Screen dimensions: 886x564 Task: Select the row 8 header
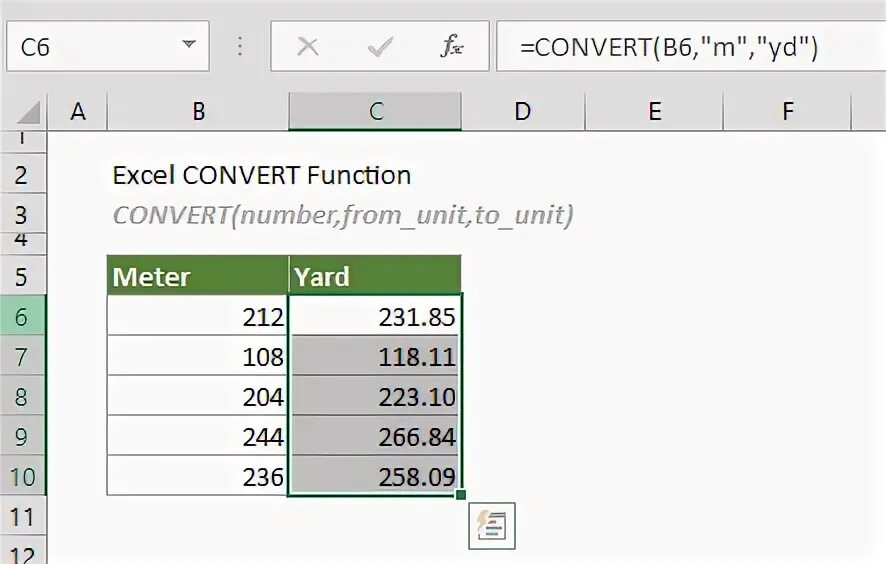tap(23, 396)
